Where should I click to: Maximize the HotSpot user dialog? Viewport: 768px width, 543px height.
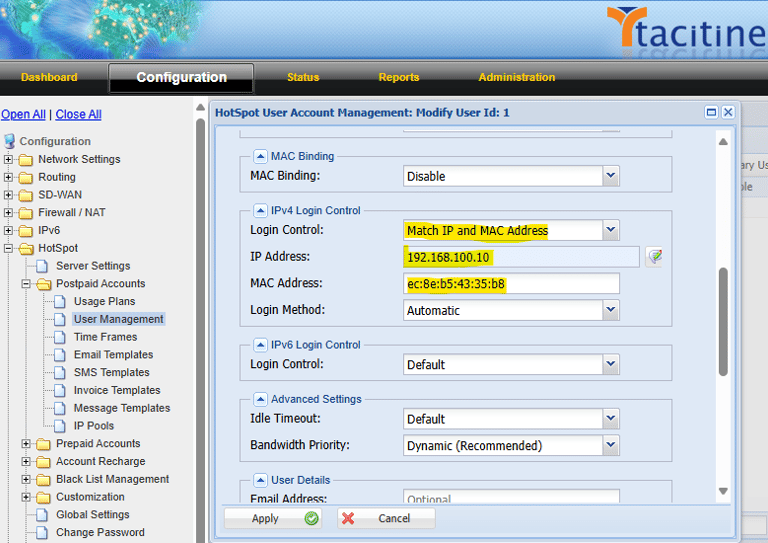click(x=711, y=112)
